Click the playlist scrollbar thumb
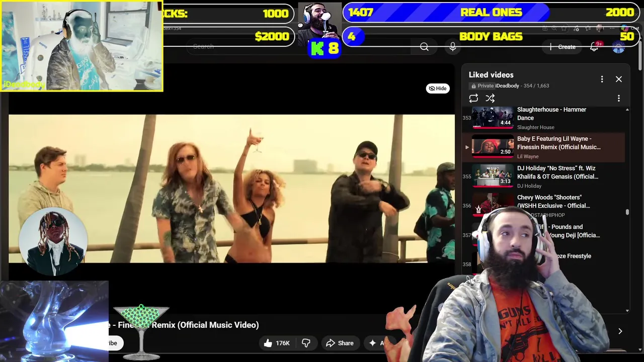Viewport: 644px width, 362px height. pos(627,212)
